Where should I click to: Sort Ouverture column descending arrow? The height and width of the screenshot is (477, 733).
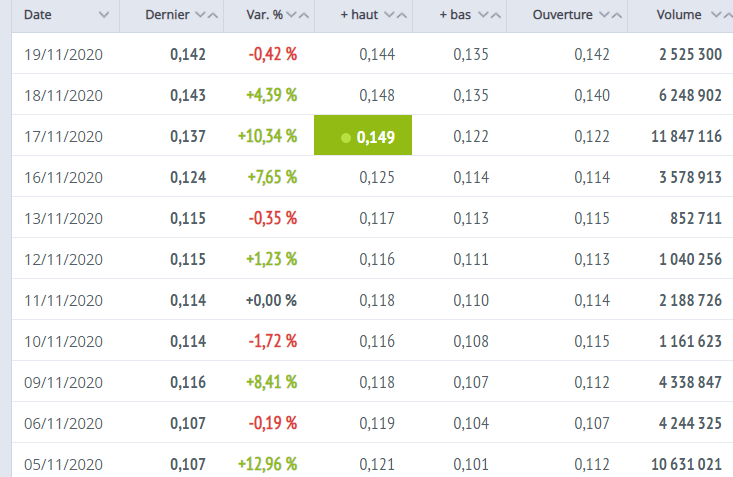(604, 15)
